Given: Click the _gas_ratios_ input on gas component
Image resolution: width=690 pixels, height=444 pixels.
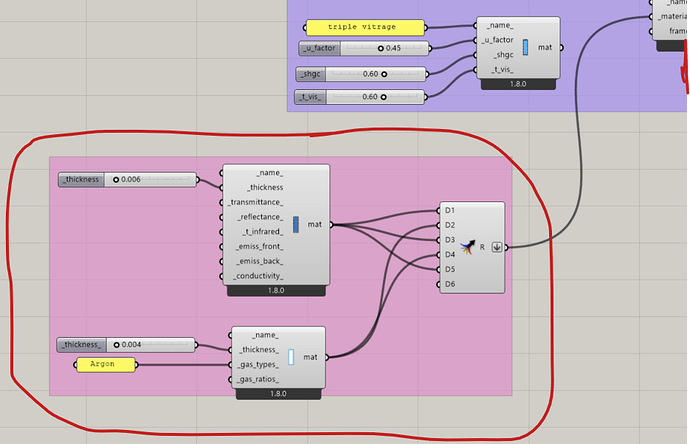Looking at the screenshot, I should pos(258,379).
